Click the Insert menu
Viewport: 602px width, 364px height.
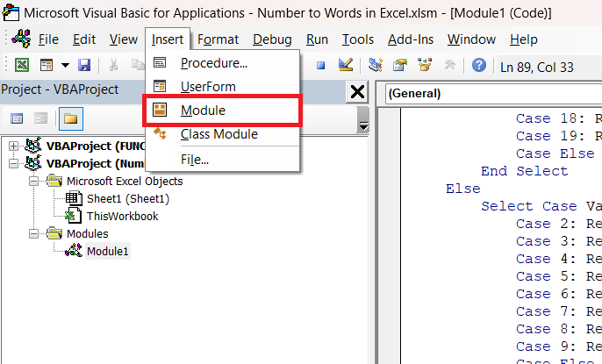point(168,39)
